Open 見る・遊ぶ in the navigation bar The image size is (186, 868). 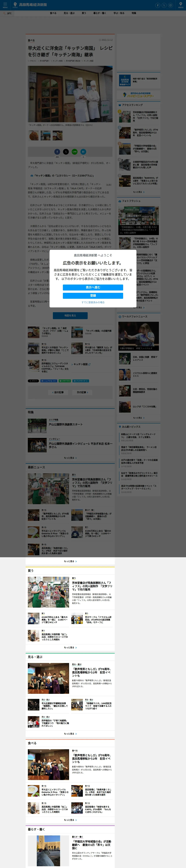[69, 13]
